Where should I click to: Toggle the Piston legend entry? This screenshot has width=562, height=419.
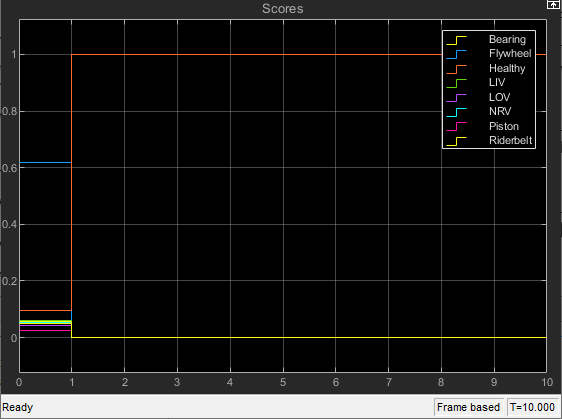[504, 126]
